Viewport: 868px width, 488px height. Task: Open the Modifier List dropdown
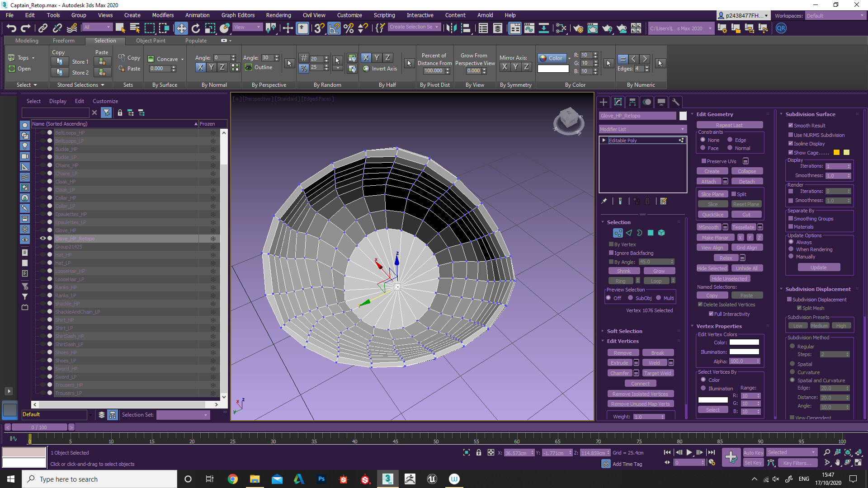click(642, 129)
